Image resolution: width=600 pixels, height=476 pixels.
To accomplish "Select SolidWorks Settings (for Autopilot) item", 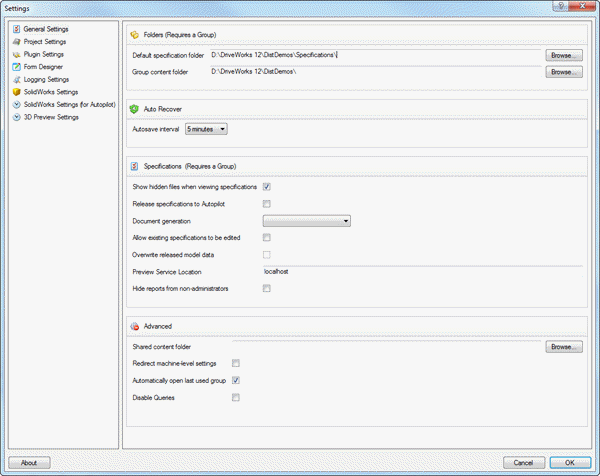I will pos(65,104).
